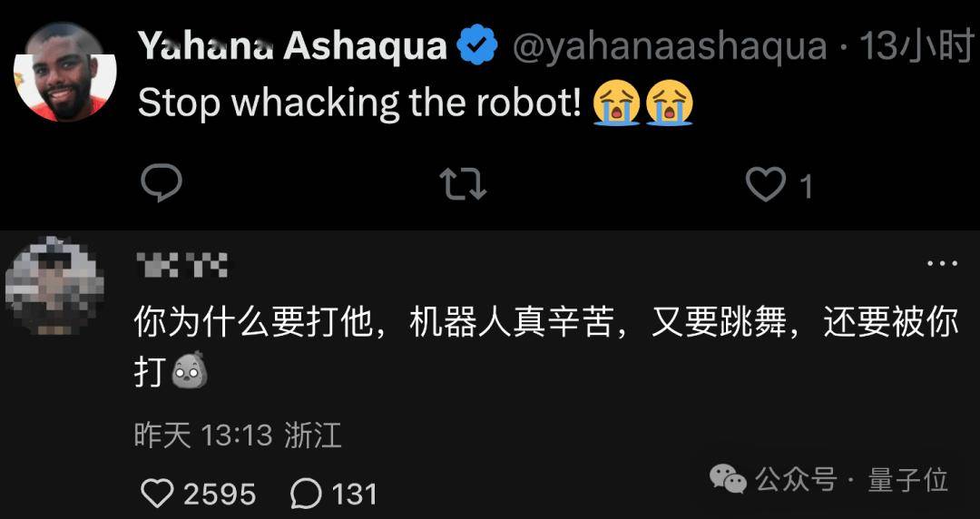Viewport: 980px width, 519px height.
Task: Like the tweet using its heart icon
Action: [766, 185]
